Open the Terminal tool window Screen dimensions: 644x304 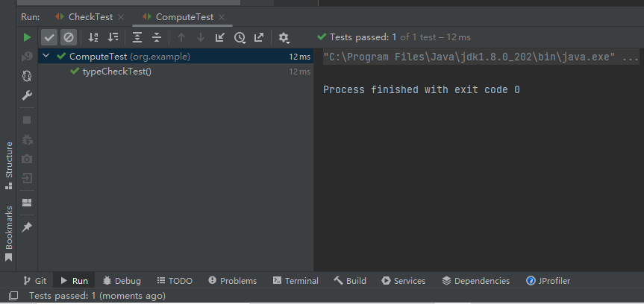296,281
